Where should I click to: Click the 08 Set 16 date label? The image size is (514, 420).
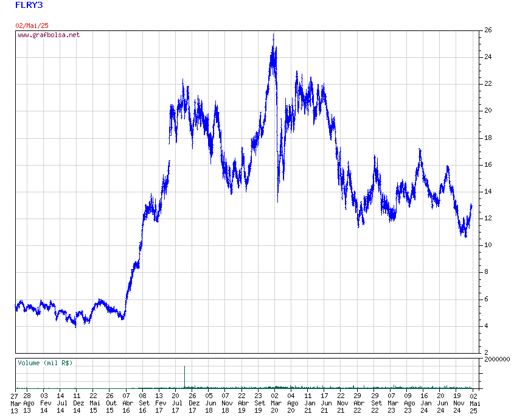[x=144, y=404]
